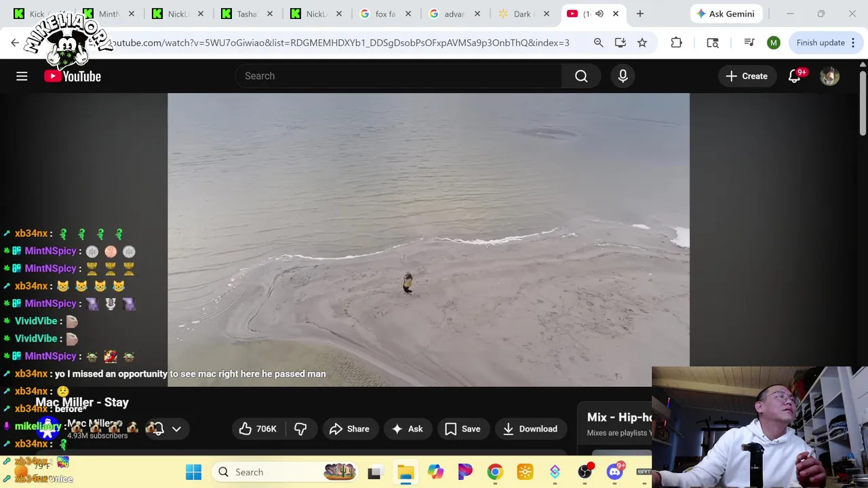The width and height of the screenshot is (868, 488).
Task: Go to the YouTube home logo
Action: tap(73, 76)
